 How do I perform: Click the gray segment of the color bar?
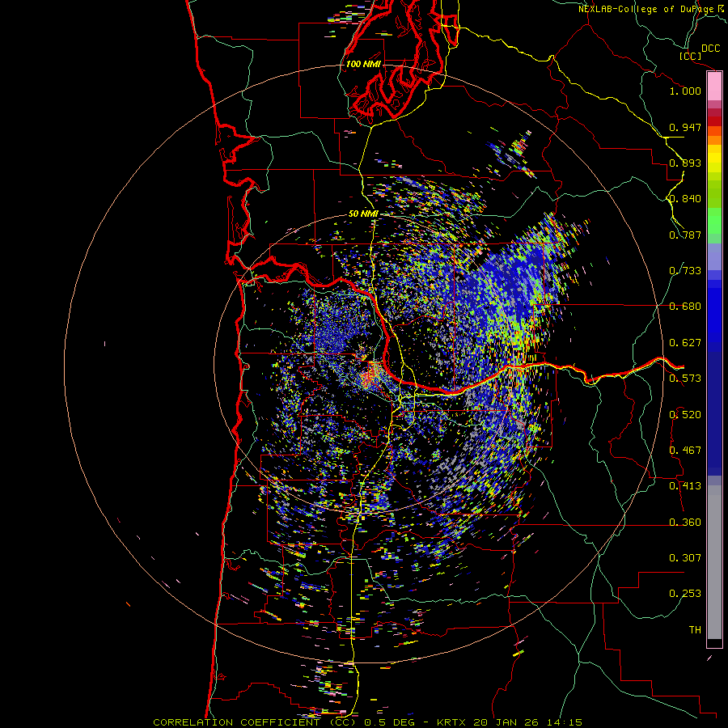coord(714,562)
